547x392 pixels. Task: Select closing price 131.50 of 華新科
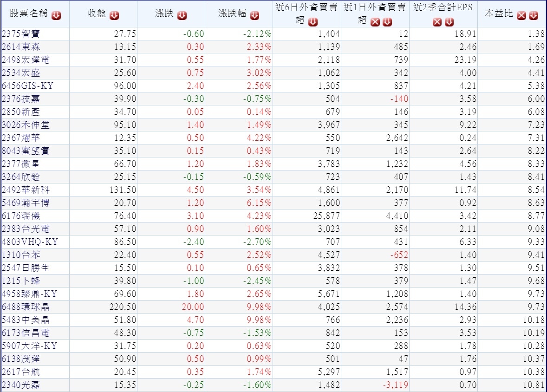(123, 190)
